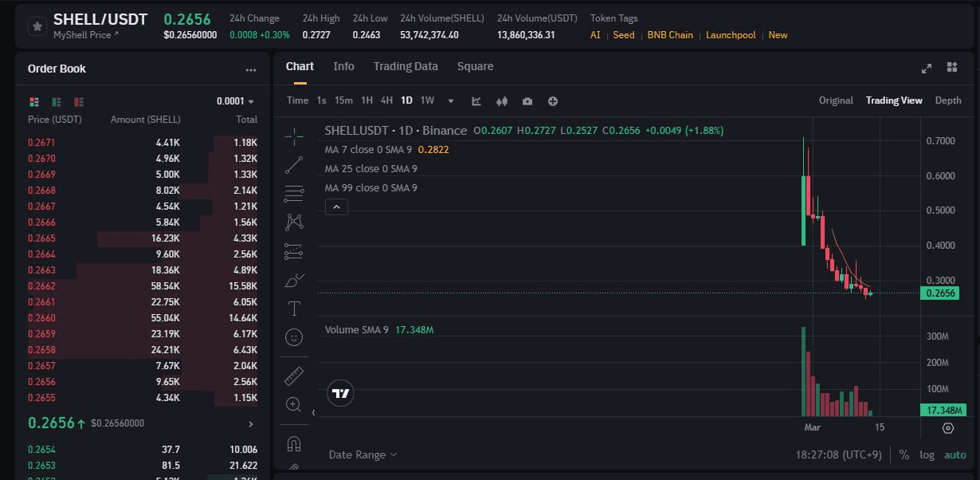
Task: Switch to the Trading Data tab
Action: [406, 66]
